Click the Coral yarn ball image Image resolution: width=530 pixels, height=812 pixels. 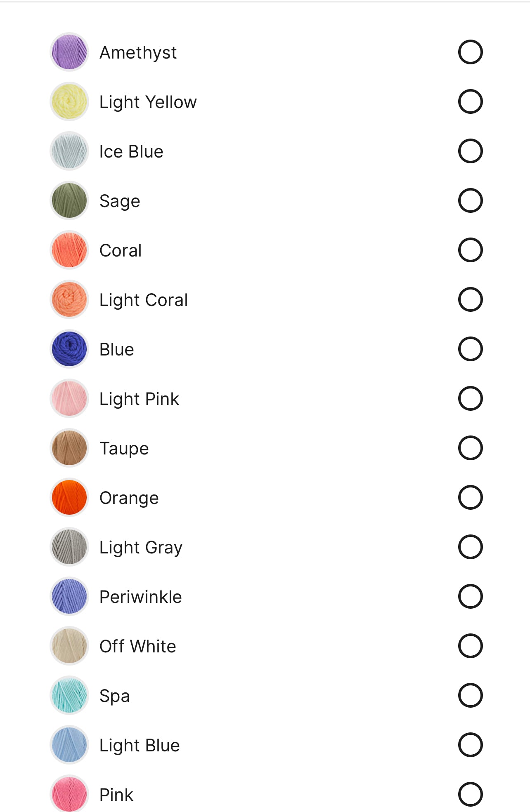coord(69,250)
